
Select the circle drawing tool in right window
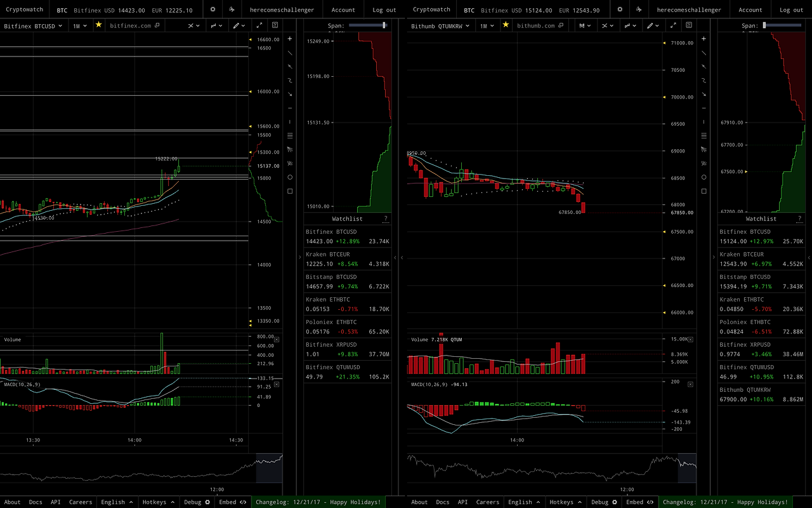(x=704, y=177)
